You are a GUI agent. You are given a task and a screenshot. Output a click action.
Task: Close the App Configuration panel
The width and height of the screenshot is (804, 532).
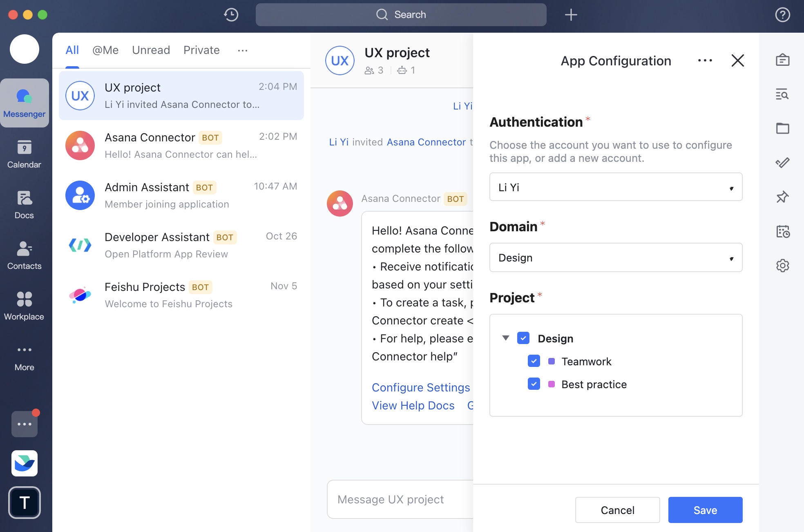(737, 60)
